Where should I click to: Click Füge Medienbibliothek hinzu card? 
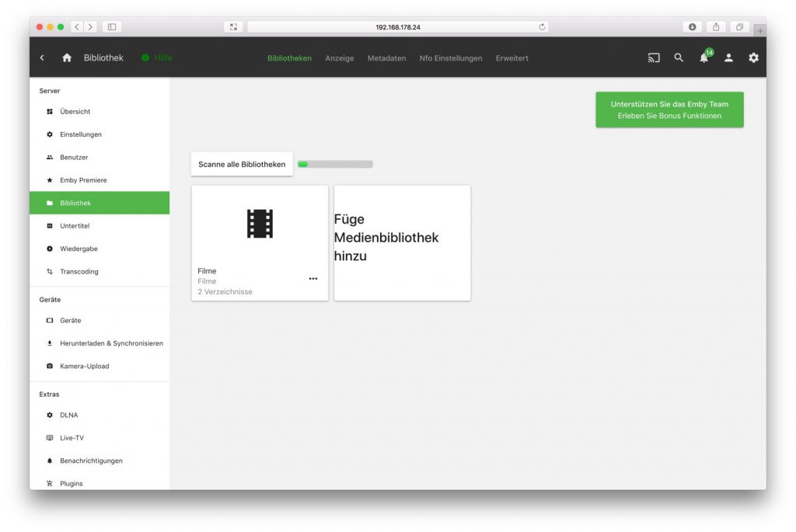pos(402,243)
